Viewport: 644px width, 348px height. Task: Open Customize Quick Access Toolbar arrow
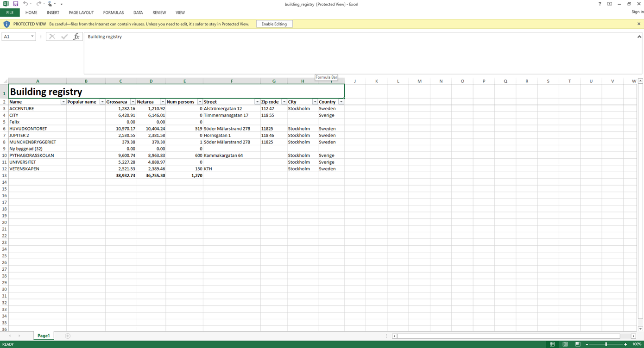point(62,4)
